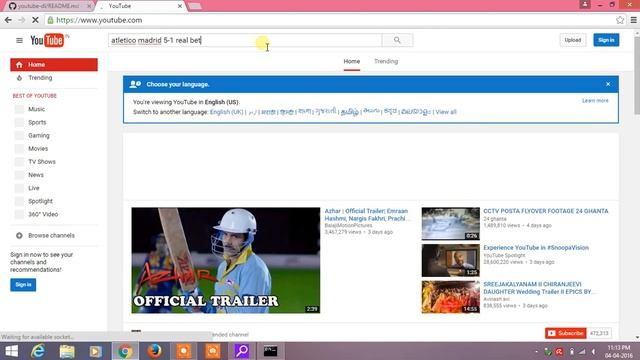Open File Explorer from taskbar
The image size is (640, 360).
67,351
